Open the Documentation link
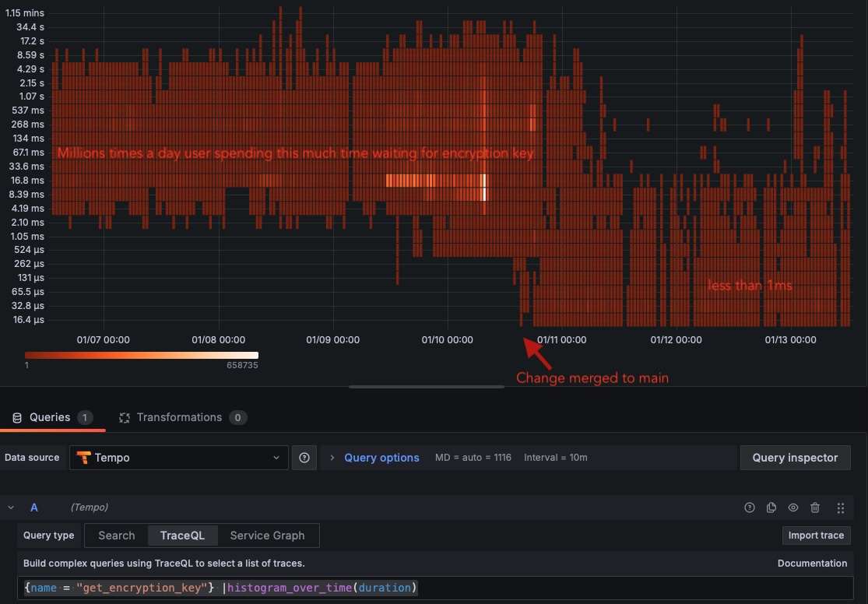 tap(812, 563)
